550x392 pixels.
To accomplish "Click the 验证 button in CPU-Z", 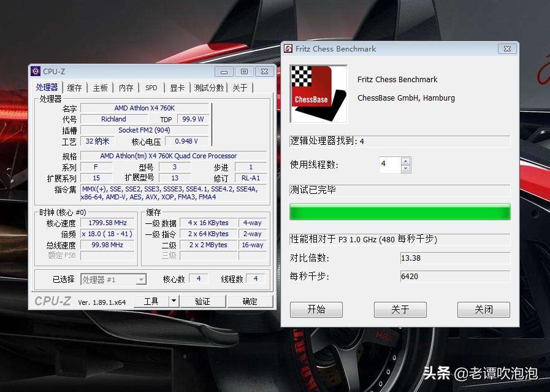I will [x=203, y=301].
